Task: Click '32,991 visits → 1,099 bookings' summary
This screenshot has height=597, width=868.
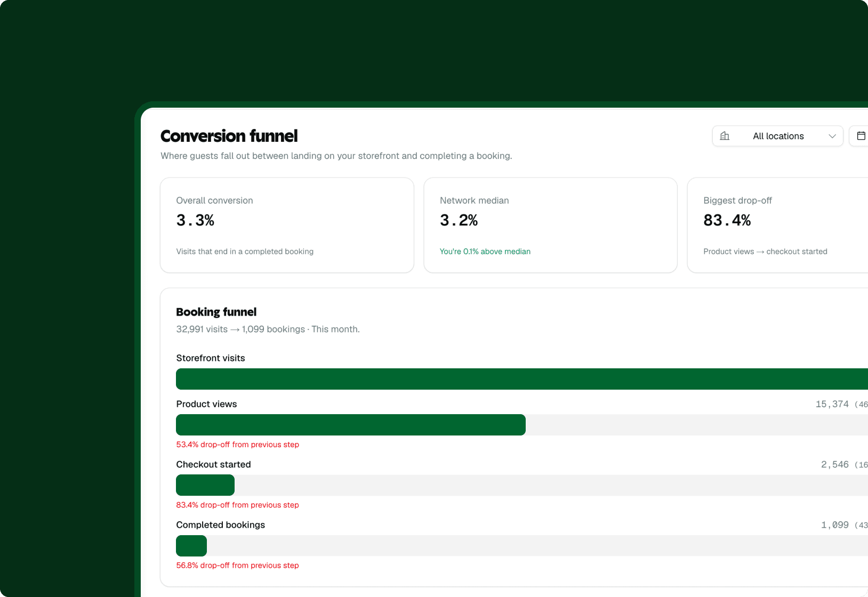Action: pos(241,329)
